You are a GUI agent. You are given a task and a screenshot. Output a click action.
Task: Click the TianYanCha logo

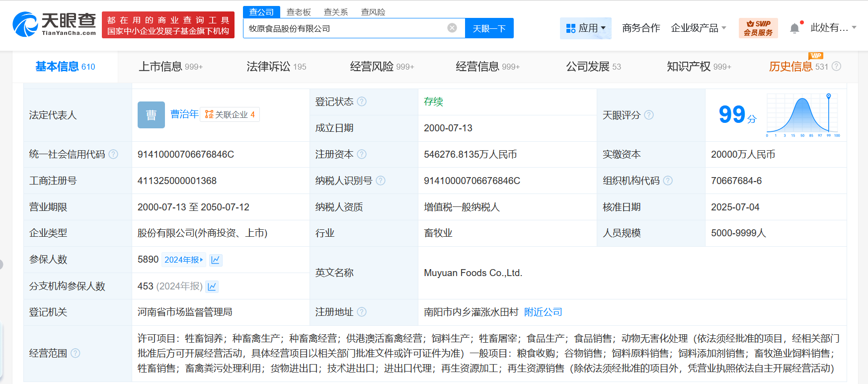tap(54, 24)
